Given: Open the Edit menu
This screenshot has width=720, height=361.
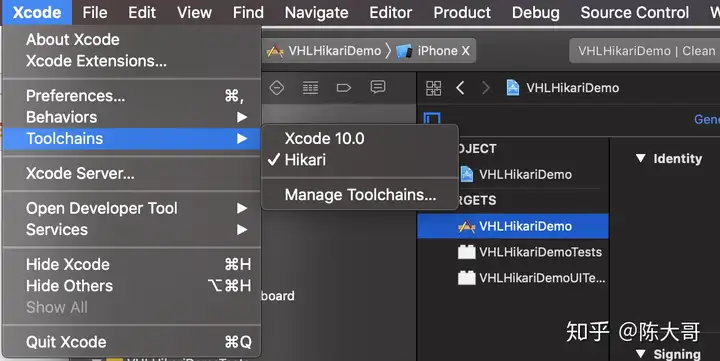Looking at the screenshot, I should 142,12.
